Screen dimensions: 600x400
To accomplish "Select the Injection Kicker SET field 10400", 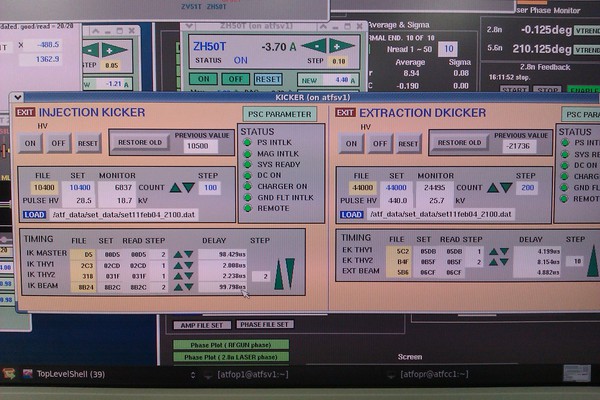I will [x=80, y=188].
